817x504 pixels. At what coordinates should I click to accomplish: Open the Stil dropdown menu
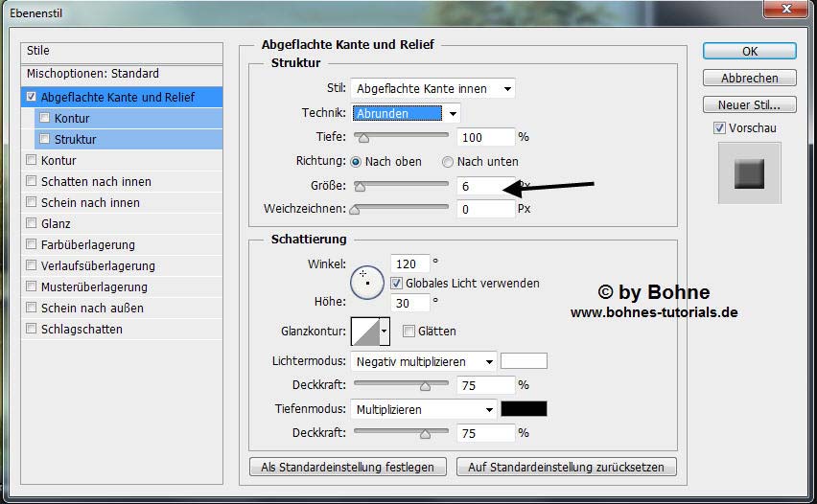click(432, 89)
